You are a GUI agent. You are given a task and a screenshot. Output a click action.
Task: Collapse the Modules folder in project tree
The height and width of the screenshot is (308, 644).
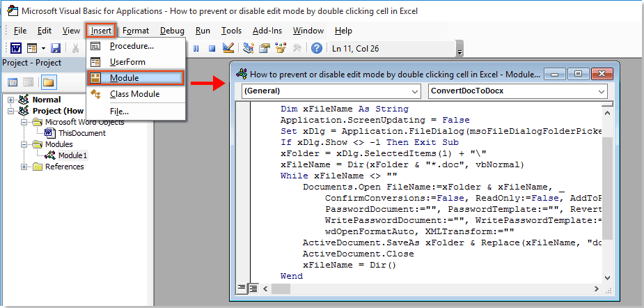[x=25, y=144]
